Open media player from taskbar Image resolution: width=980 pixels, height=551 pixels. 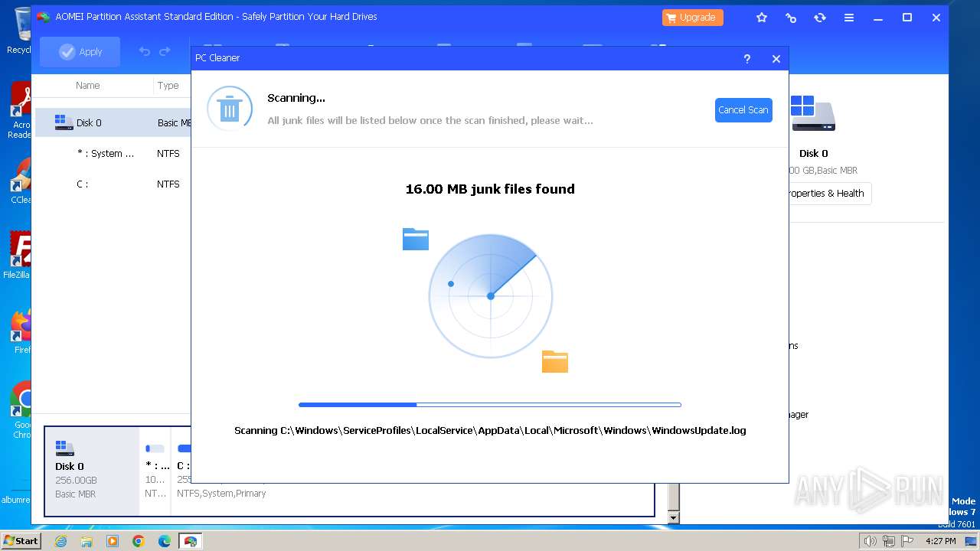pos(113,541)
